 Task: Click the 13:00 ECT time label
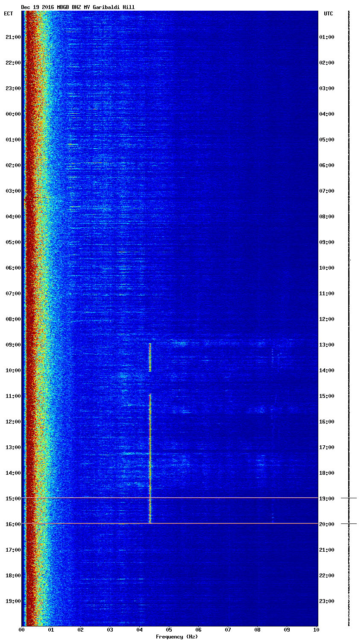13,447
